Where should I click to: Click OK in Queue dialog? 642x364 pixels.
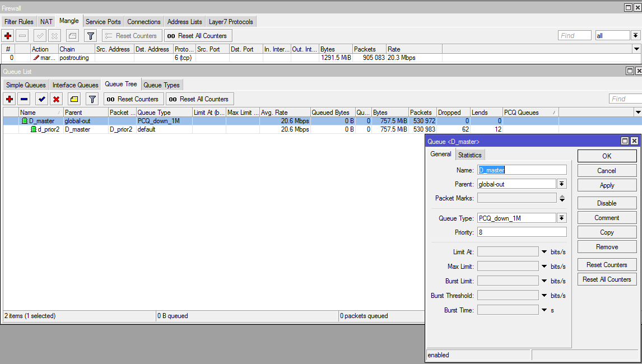(x=607, y=156)
